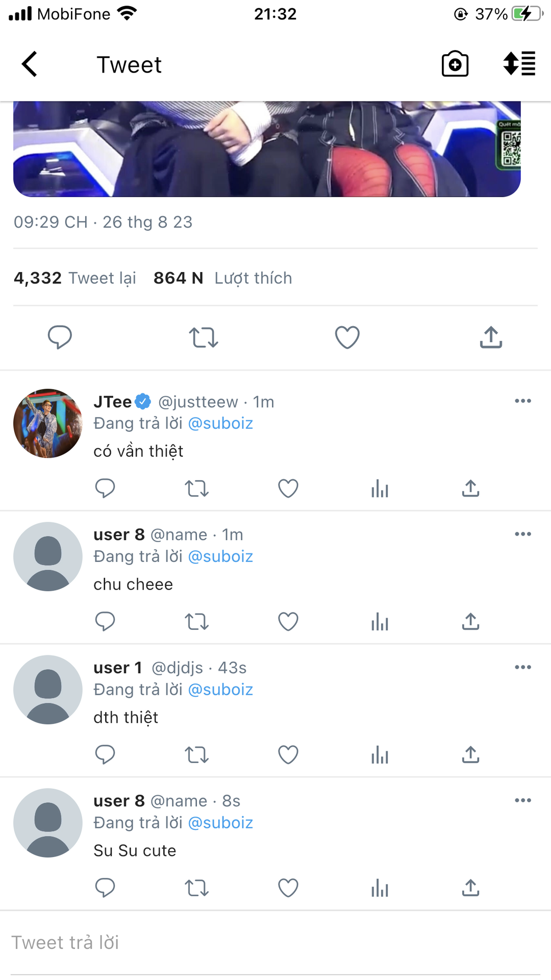Open more options on JTee's reply
This screenshot has width=551, height=980.
(x=523, y=401)
